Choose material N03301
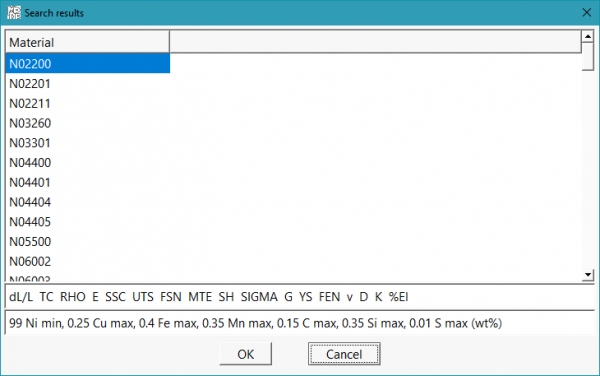The image size is (600, 376). (88, 143)
